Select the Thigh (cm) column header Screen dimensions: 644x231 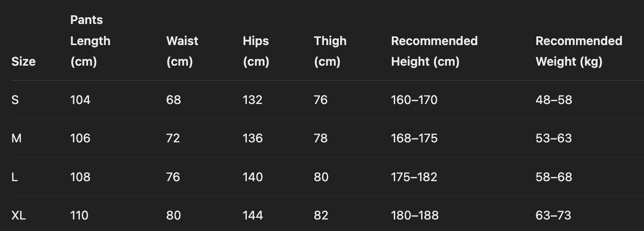330,51
